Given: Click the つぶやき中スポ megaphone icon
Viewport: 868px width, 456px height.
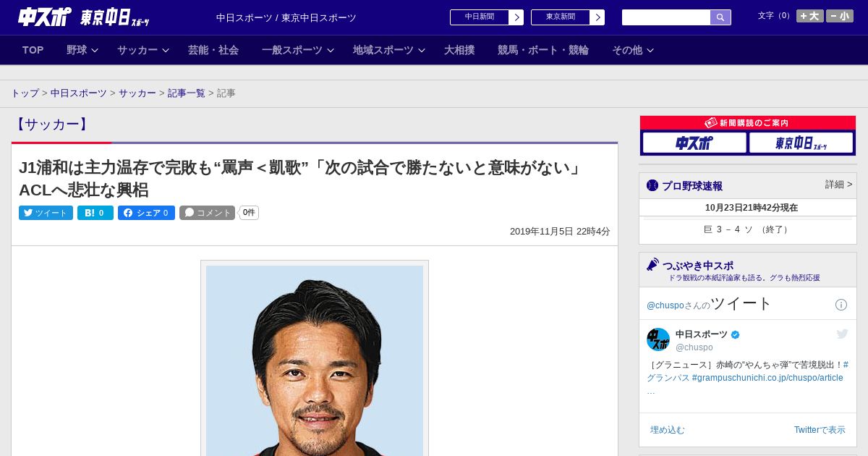Looking at the screenshot, I should pos(652,265).
